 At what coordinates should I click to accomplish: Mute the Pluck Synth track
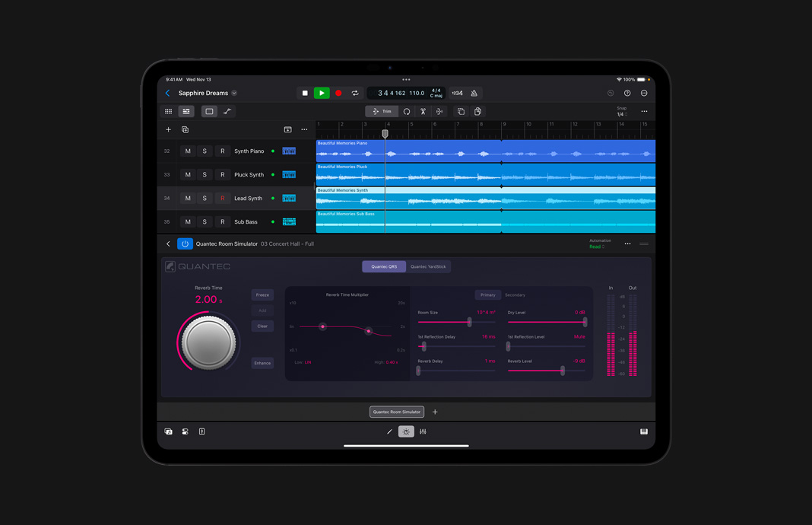click(188, 174)
